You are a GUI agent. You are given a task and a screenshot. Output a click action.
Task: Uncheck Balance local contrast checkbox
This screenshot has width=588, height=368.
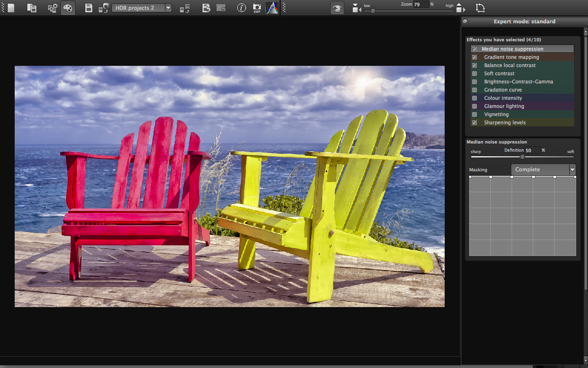[x=474, y=65]
